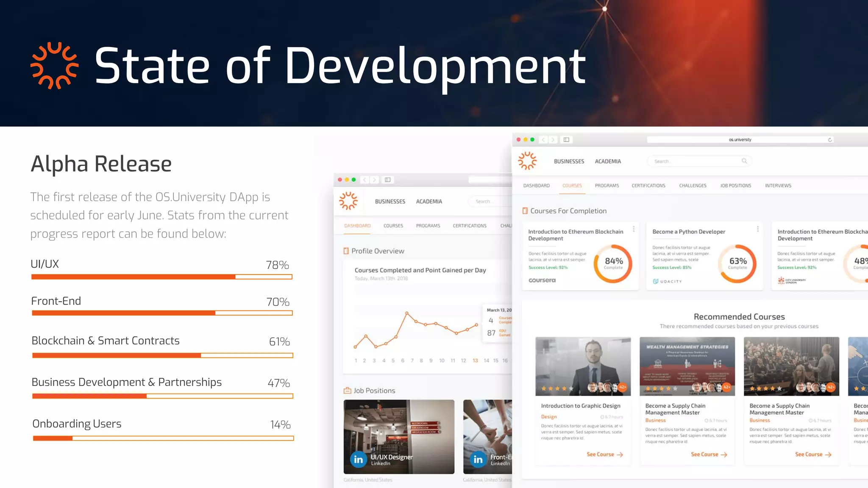This screenshot has width=868, height=488.
Task: Click the Search field in front window
Action: (x=699, y=161)
